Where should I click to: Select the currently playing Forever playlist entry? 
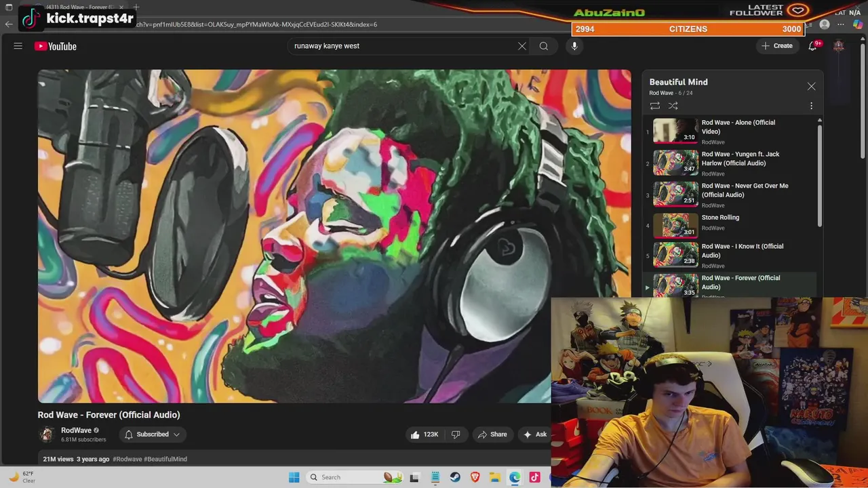pos(731,285)
